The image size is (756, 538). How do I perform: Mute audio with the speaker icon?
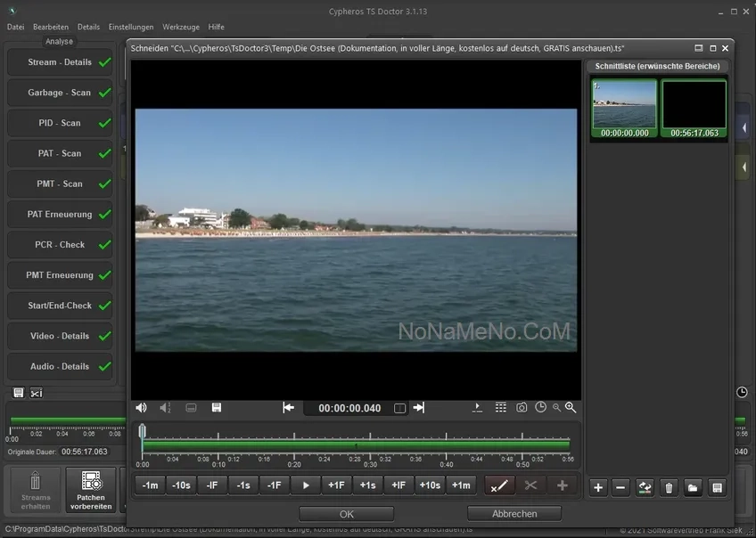coord(141,408)
